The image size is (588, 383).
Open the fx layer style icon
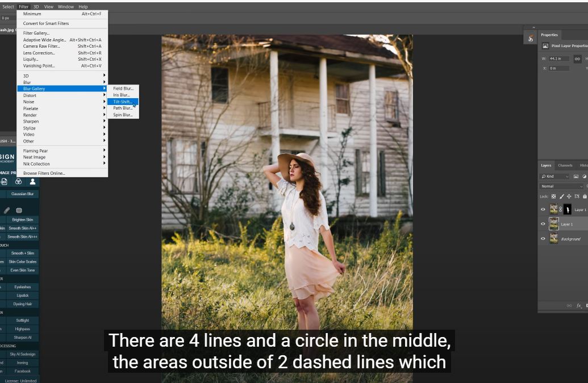pyautogui.click(x=578, y=306)
